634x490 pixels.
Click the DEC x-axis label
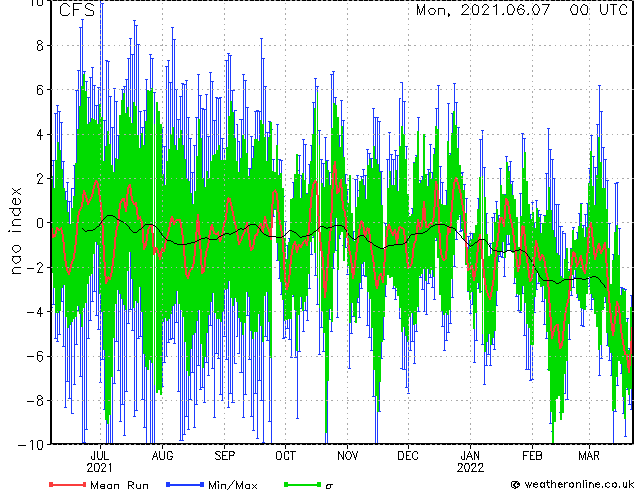click(408, 456)
